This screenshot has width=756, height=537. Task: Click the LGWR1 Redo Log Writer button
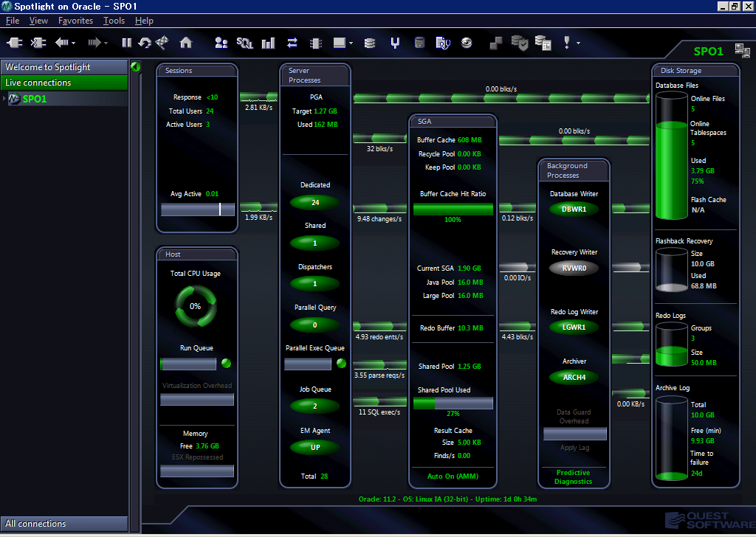(x=574, y=327)
